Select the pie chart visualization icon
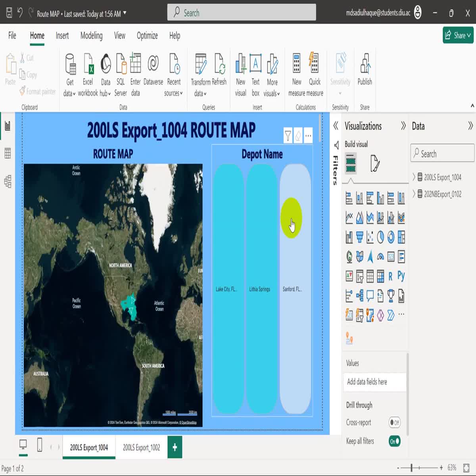The height and width of the screenshot is (476, 476). pyautogui.click(x=380, y=237)
